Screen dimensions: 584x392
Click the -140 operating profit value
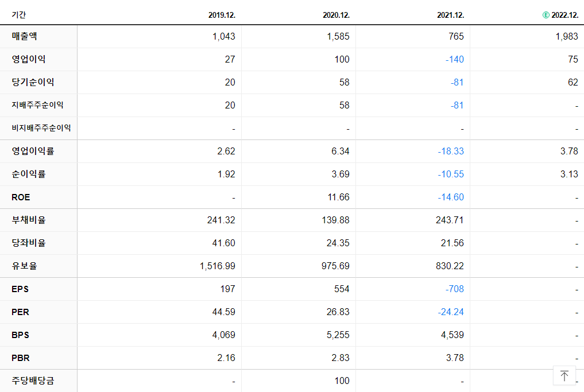[x=454, y=60]
